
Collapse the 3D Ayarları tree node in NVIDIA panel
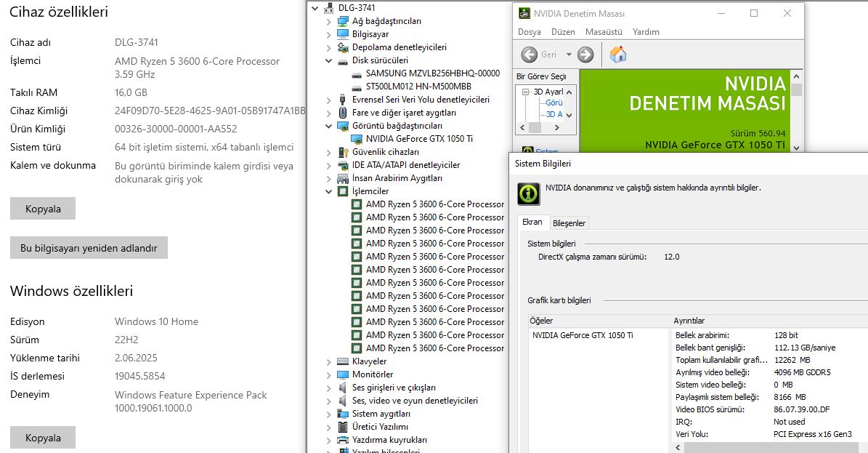pos(526,92)
